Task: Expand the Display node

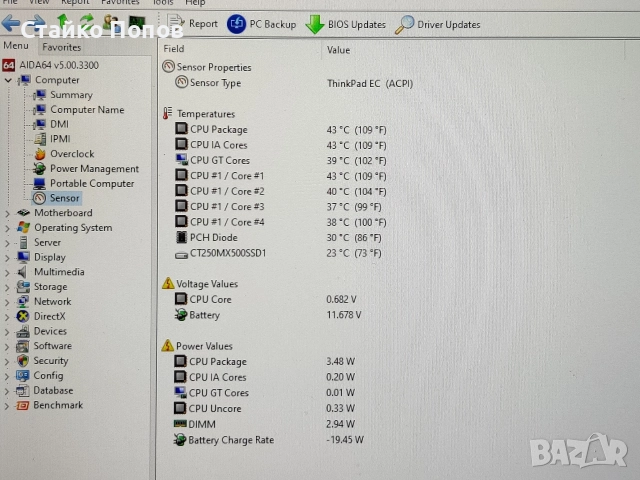Action: point(7,258)
